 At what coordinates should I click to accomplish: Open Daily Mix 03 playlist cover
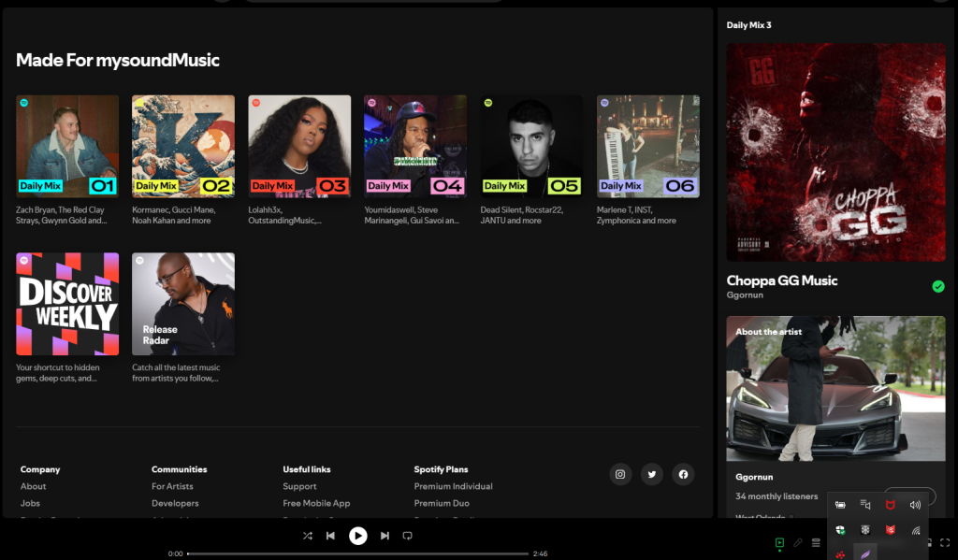point(299,147)
